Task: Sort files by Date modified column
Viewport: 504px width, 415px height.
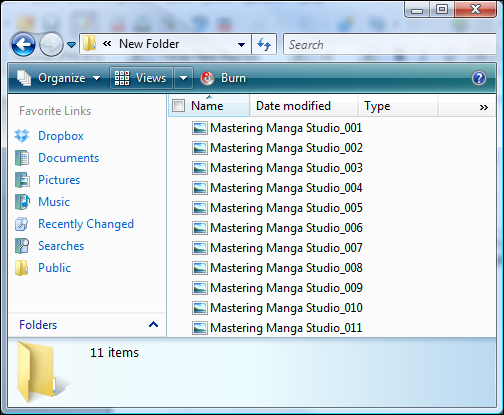Action: (304, 106)
